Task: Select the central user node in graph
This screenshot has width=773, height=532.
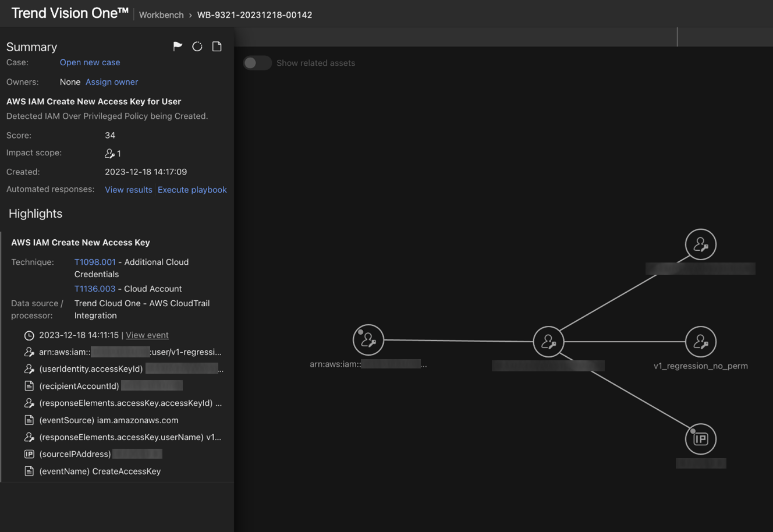Action: [x=548, y=342]
